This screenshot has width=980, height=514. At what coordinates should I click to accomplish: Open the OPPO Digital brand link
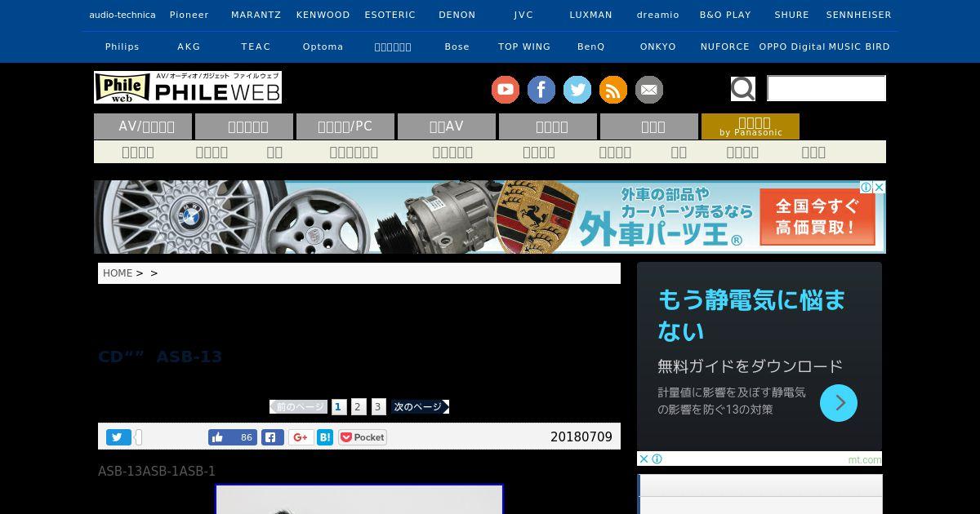pyautogui.click(x=792, y=47)
